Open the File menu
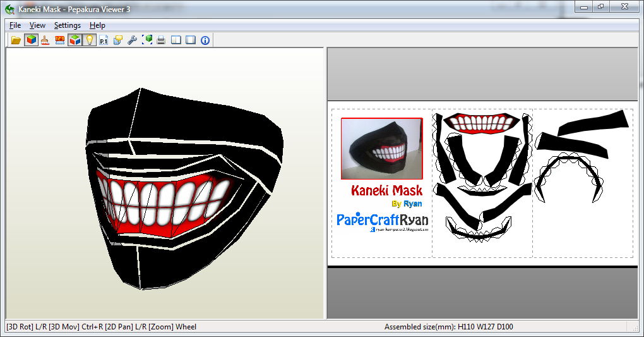 click(x=15, y=25)
